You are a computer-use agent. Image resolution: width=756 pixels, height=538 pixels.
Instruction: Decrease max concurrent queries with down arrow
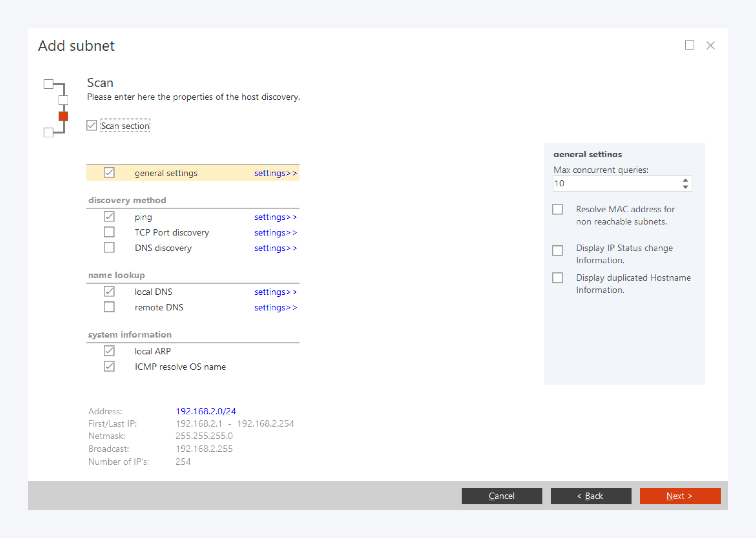pos(685,187)
